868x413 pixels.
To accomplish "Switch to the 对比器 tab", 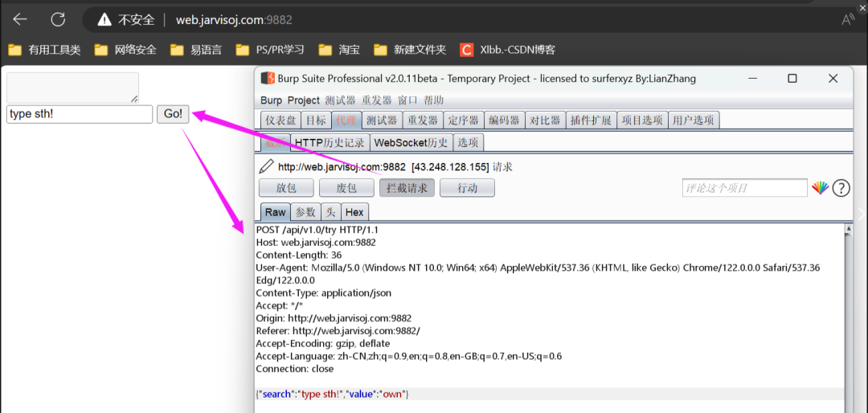I will point(545,121).
